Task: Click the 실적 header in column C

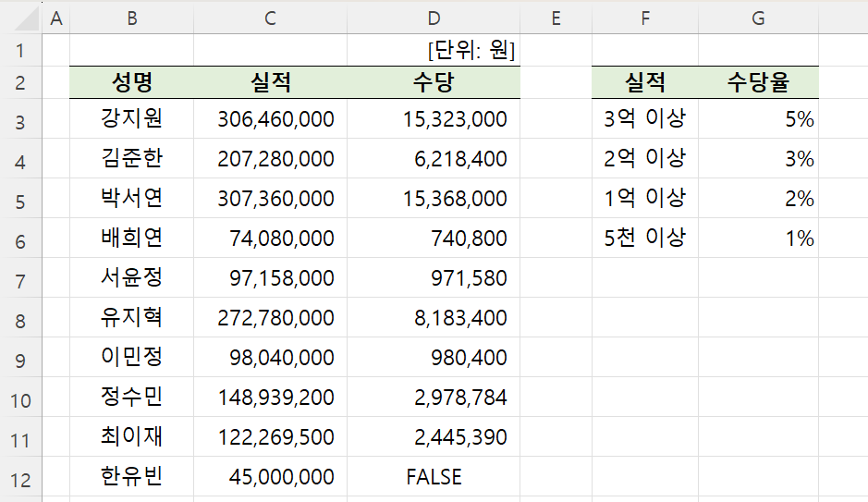Action: pyautogui.click(x=270, y=82)
